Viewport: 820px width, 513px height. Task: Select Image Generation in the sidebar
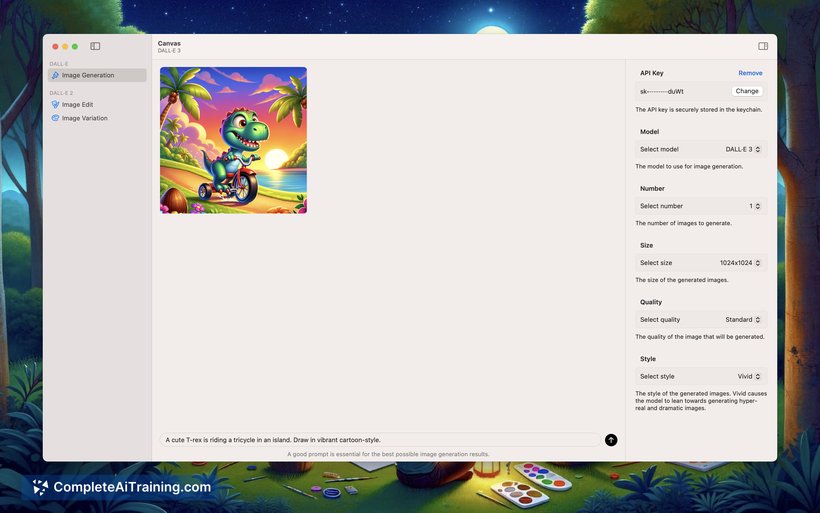tap(88, 75)
